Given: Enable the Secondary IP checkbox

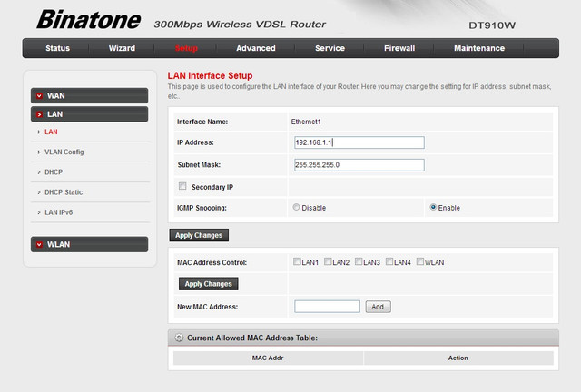Looking at the screenshot, I should pos(182,186).
